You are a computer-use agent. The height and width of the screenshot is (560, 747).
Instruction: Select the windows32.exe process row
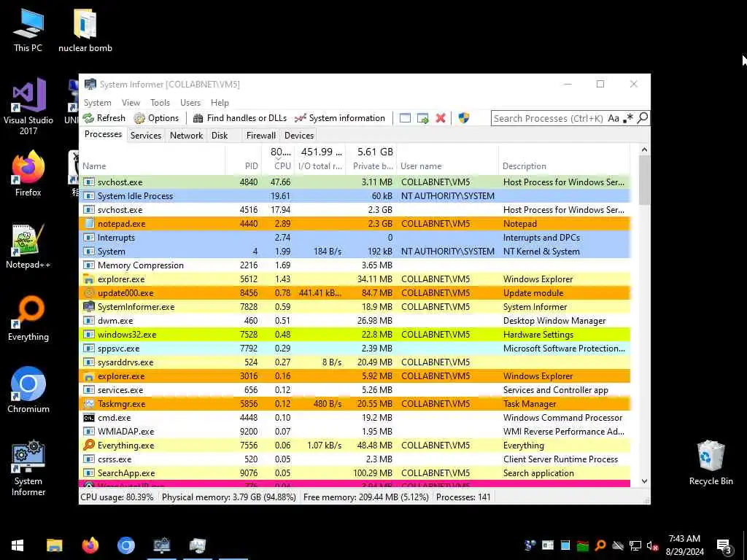355,334
